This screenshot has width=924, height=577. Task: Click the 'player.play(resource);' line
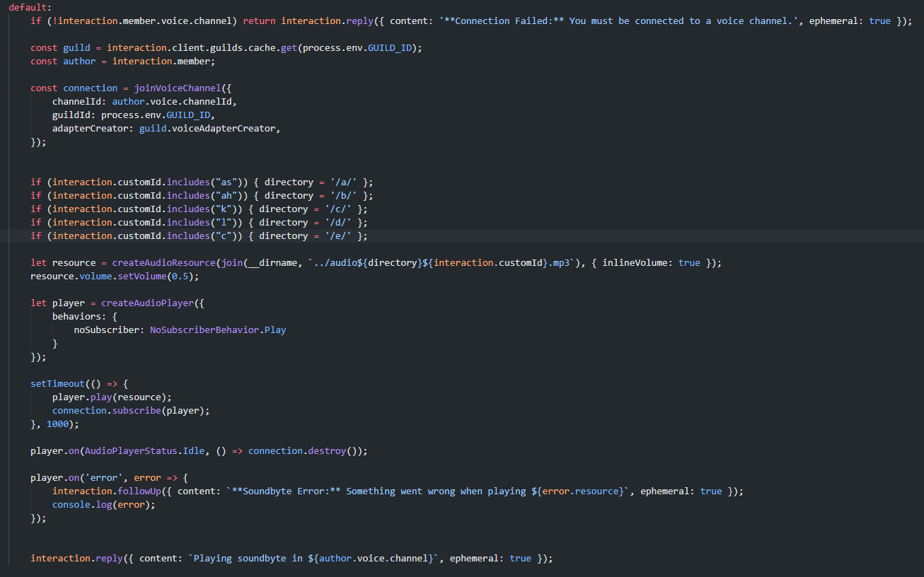(112, 397)
